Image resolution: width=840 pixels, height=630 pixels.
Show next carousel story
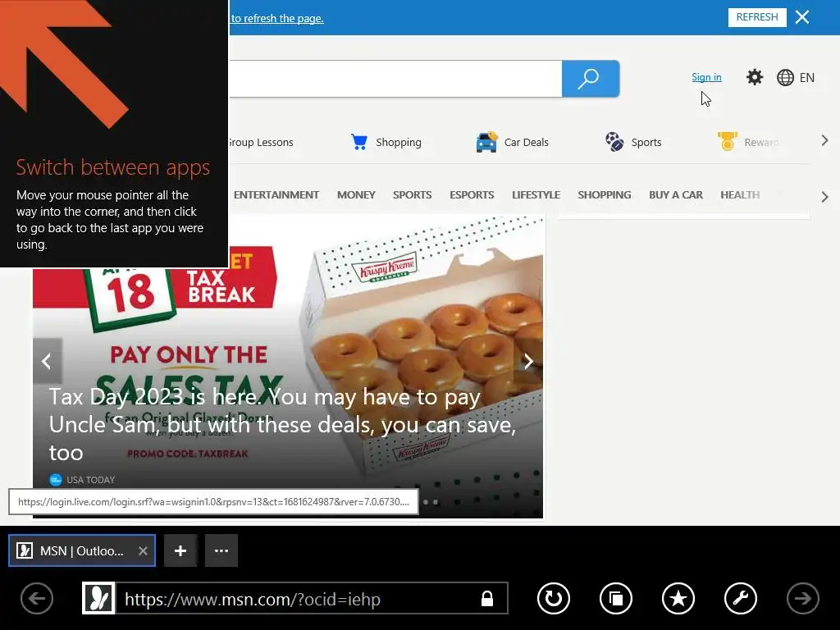[528, 361]
